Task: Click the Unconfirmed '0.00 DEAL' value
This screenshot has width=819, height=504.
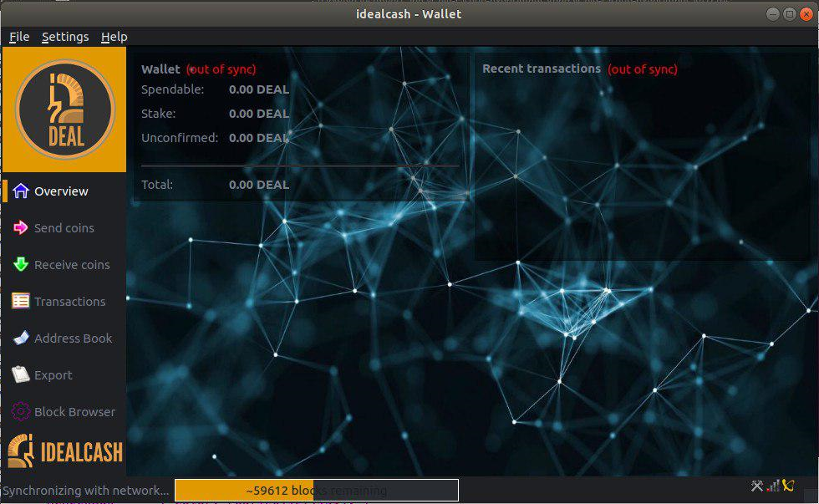Action: coord(258,138)
